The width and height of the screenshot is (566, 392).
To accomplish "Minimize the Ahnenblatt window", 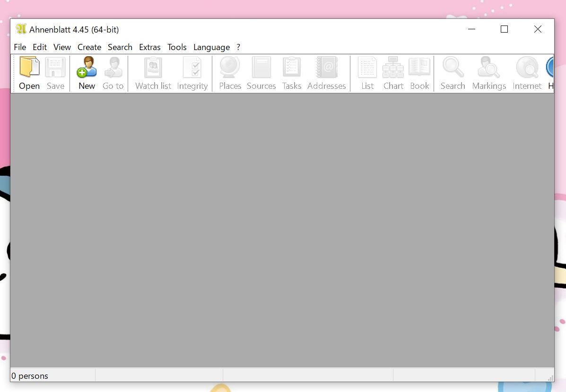I will 471,29.
